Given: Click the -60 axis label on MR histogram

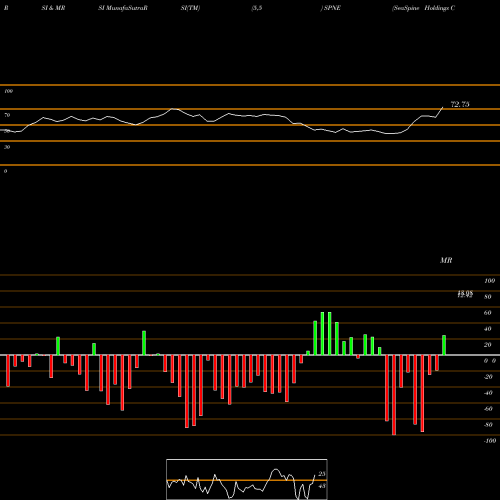Looking at the screenshot, I should 488,409.
